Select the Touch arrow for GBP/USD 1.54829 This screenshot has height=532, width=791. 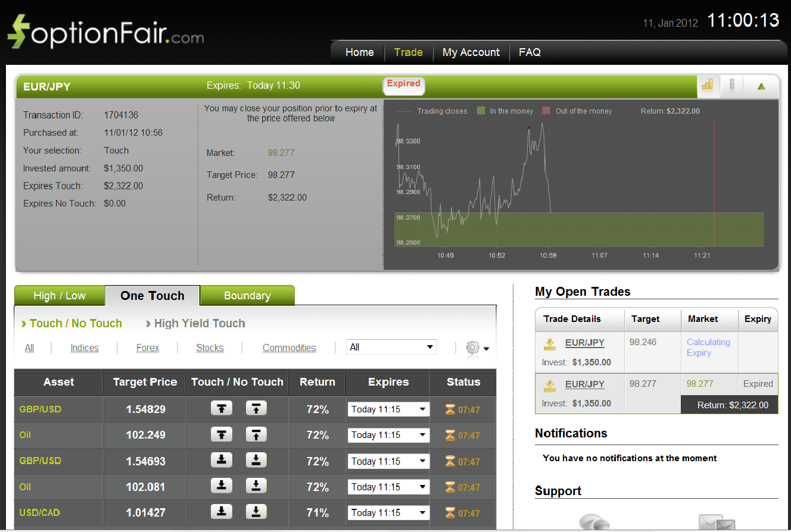(x=221, y=408)
